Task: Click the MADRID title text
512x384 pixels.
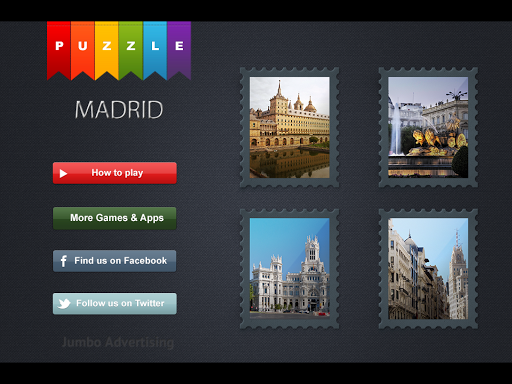Action: (x=119, y=110)
